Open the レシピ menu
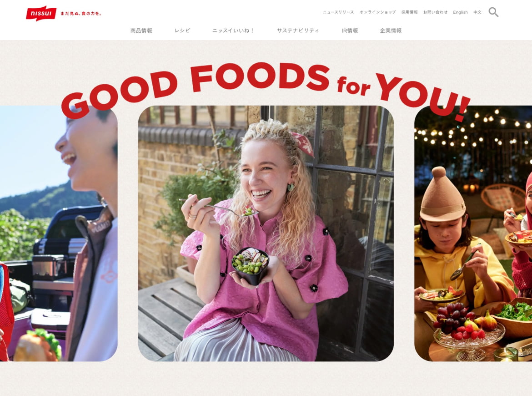Screen dimensions: 532x396 tap(182, 30)
